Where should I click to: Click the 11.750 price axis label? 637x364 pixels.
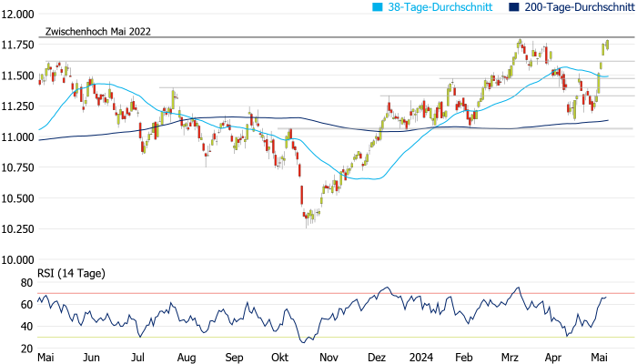point(17,45)
